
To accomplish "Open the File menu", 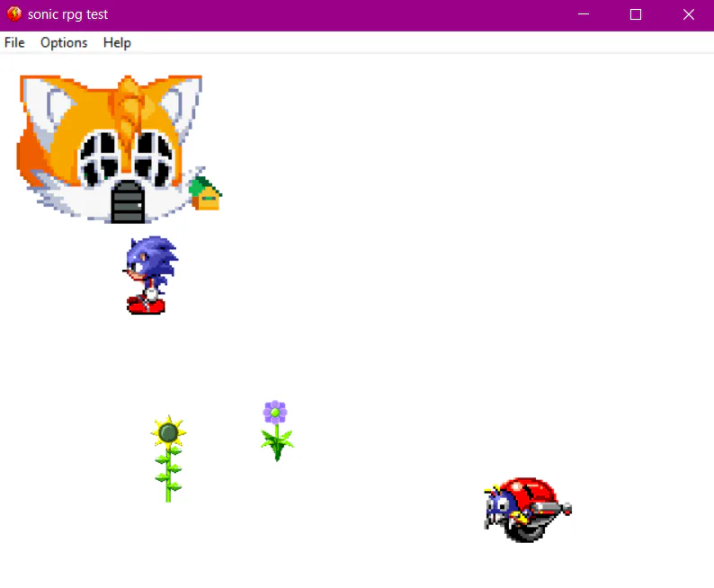I will [x=14, y=42].
